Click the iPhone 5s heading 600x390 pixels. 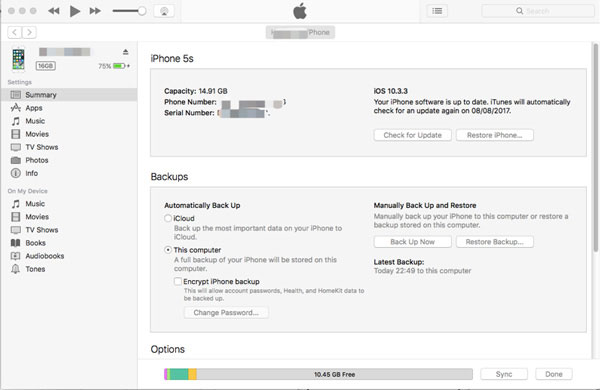point(172,59)
